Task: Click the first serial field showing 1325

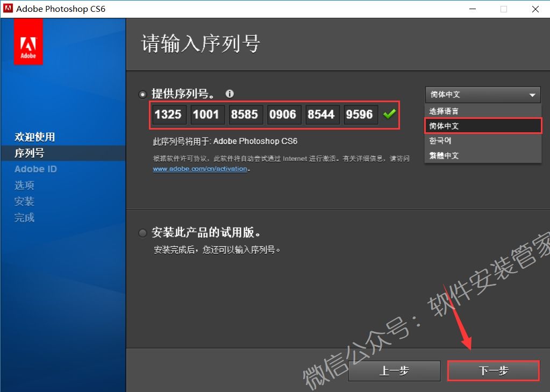Action: [x=168, y=114]
